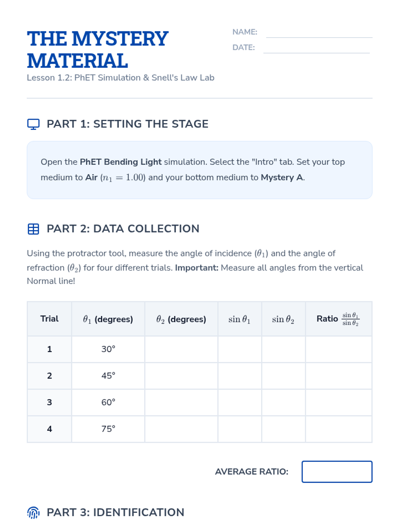Click the Date blank line
399x532 pixels.
click(316, 49)
